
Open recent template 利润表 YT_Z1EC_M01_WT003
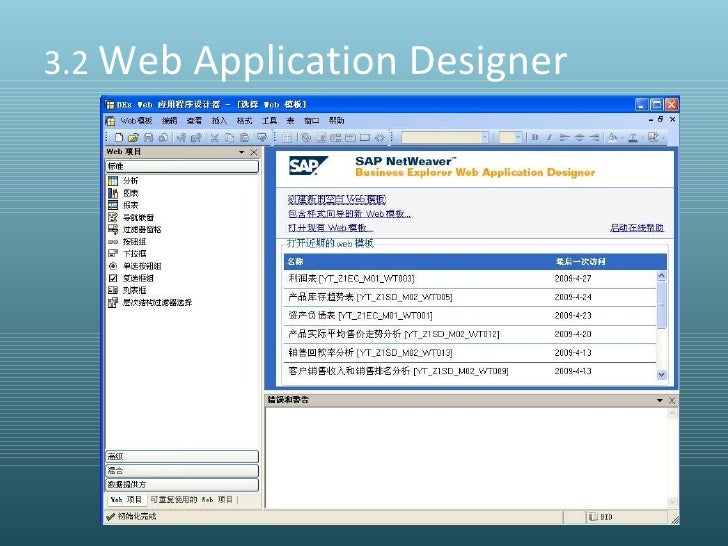470,279
